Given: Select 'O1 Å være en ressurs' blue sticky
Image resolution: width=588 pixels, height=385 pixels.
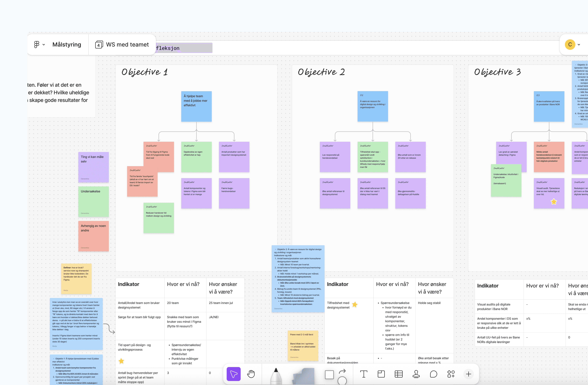Looking at the screenshot, I should tap(373, 106).
